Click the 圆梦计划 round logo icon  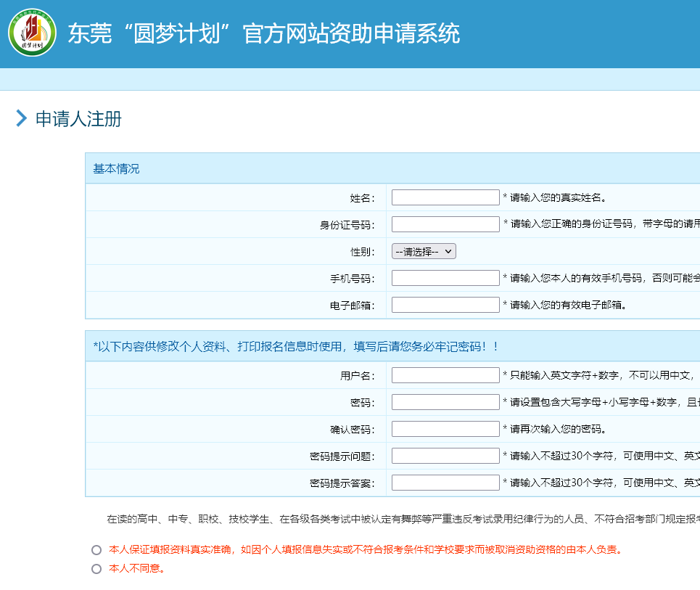pos(32,33)
